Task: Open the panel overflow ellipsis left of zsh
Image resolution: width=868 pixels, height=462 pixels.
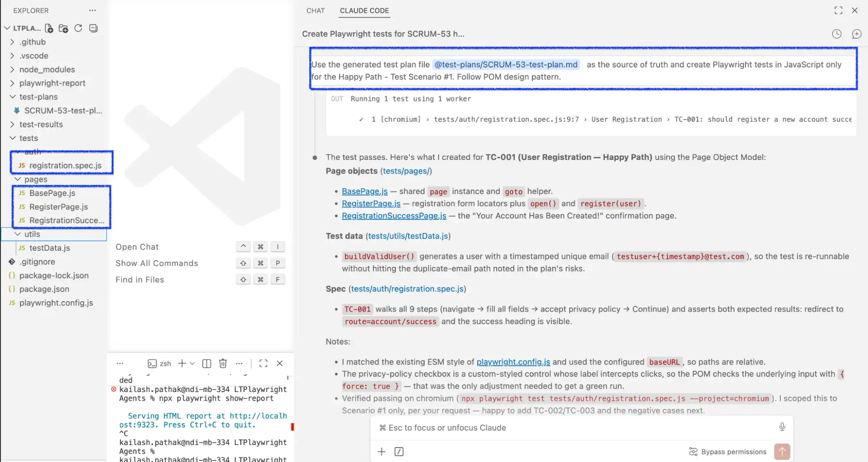Action: tap(120, 363)
